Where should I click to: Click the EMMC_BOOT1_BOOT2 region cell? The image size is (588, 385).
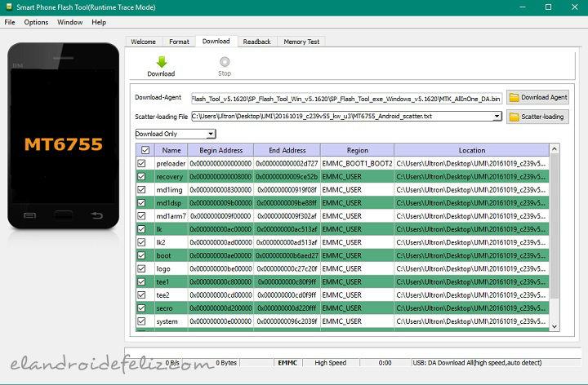pos(358,163)
